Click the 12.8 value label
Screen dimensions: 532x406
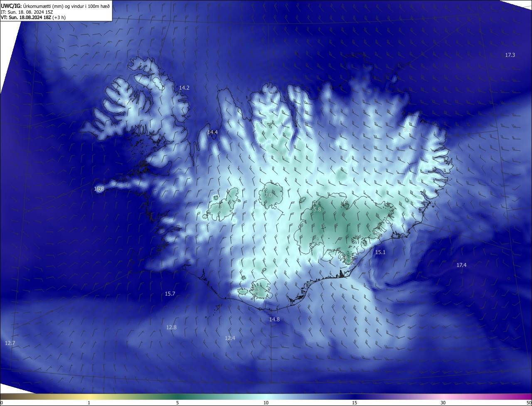point(171,328)
